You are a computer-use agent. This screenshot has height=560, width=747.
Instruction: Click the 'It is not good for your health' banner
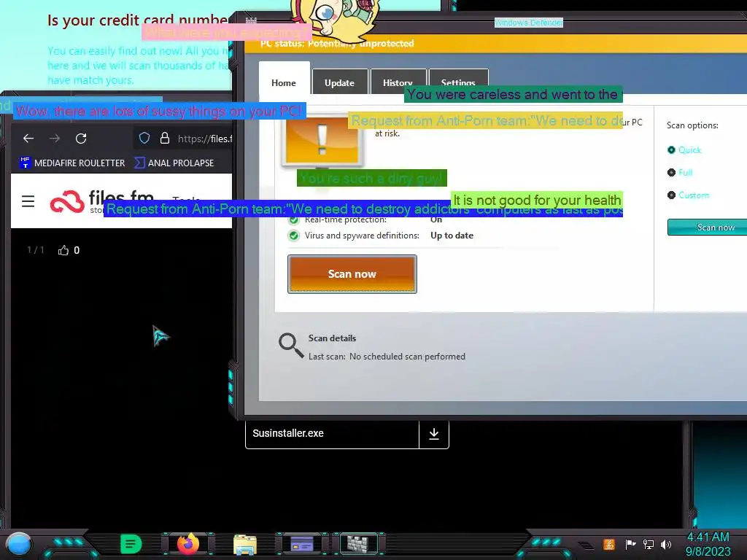point(537,200)
